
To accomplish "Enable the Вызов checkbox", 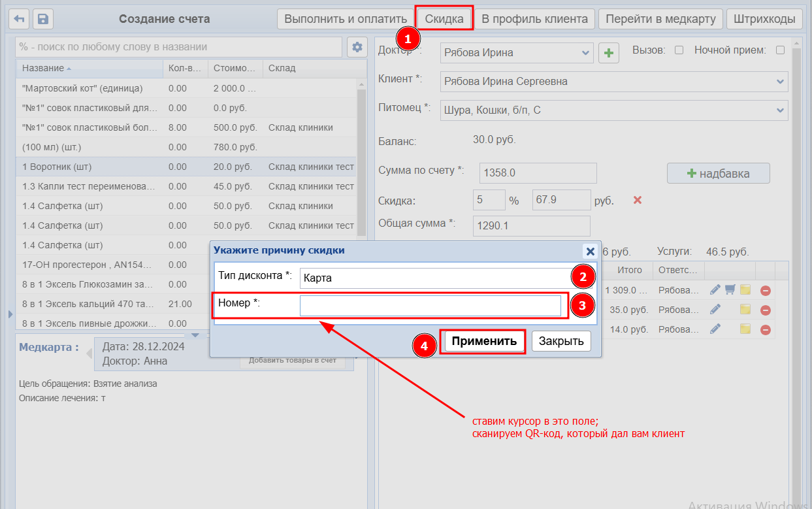I will 679,50.
